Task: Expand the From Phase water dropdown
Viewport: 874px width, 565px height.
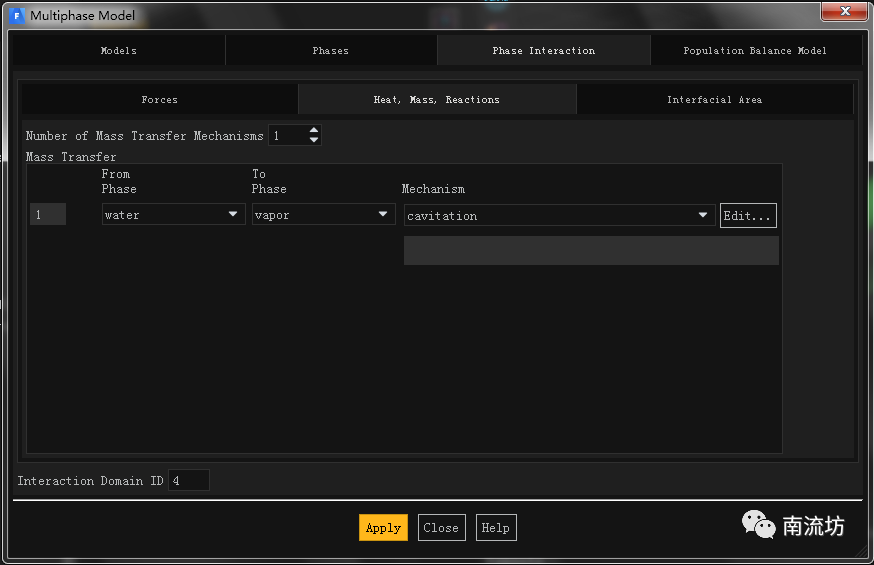Action: coord(173,215)
